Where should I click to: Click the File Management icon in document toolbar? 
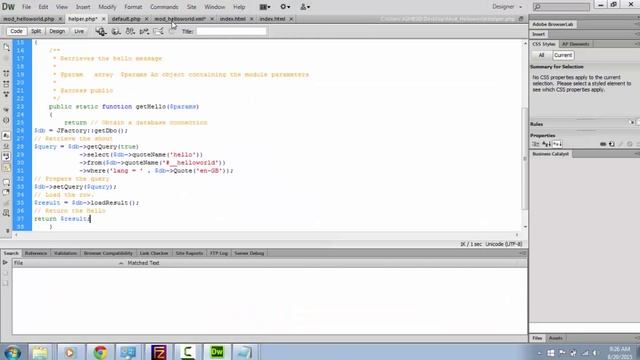tap(130, 31)
